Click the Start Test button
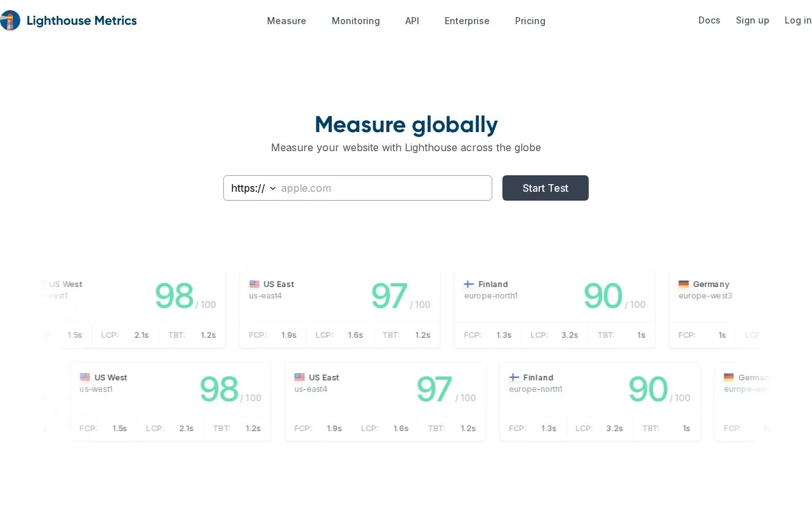 tap(546, 188)
